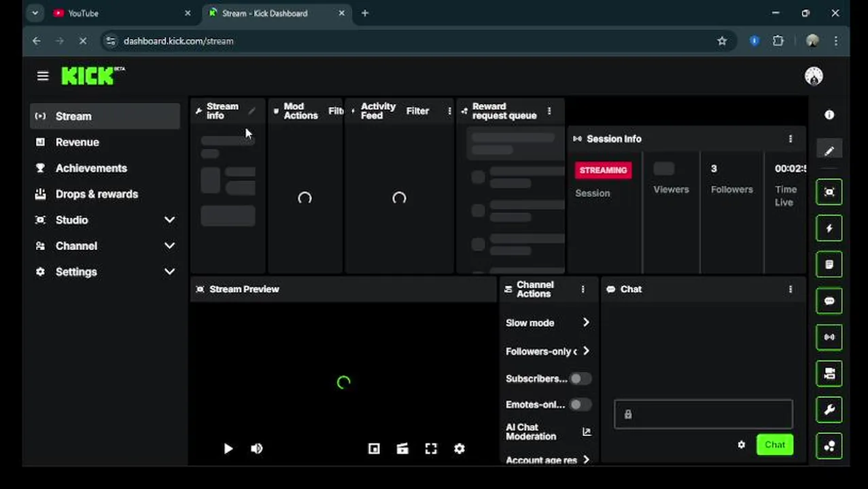This screenshot has width=868, height=489.
Task: Toggle the stream preview widget icon in right sidebar
Action: click(829, 192)
